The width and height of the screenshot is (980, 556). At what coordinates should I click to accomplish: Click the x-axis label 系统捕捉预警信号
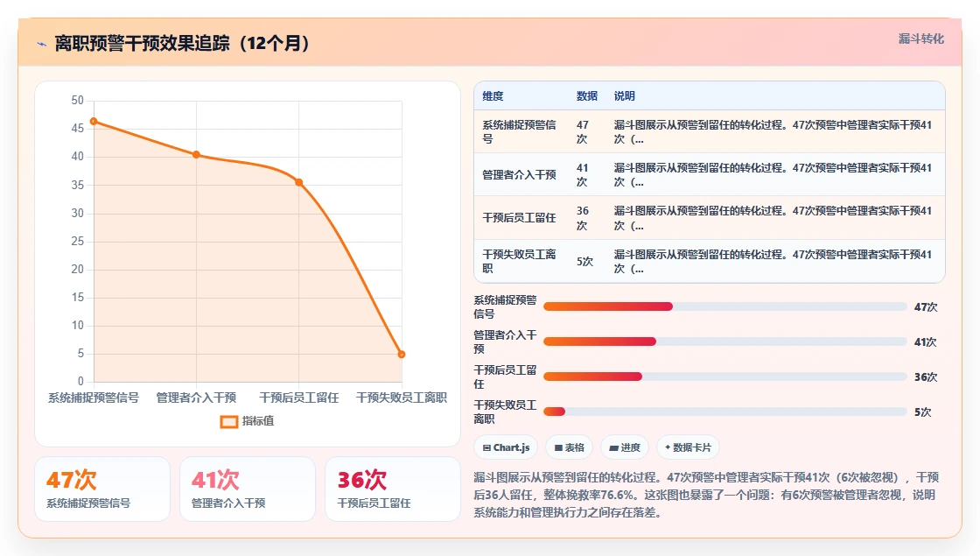pyautogui.click(x=94, y=398)
